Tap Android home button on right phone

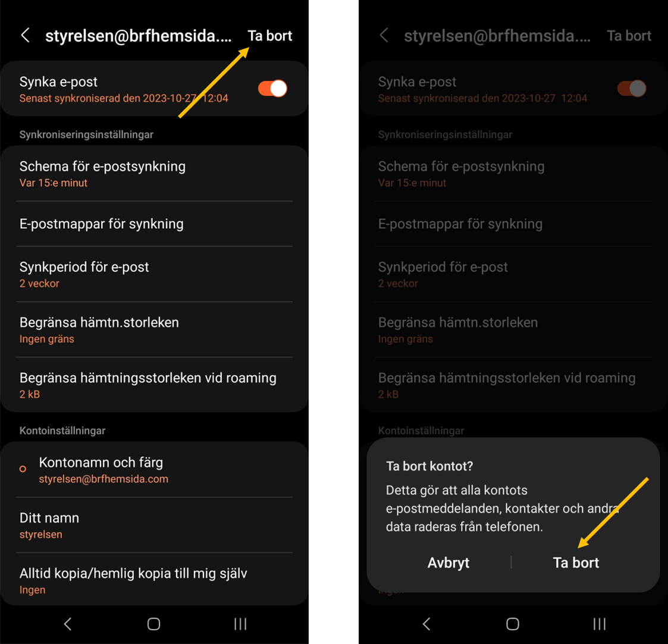[x=513, y=624]
